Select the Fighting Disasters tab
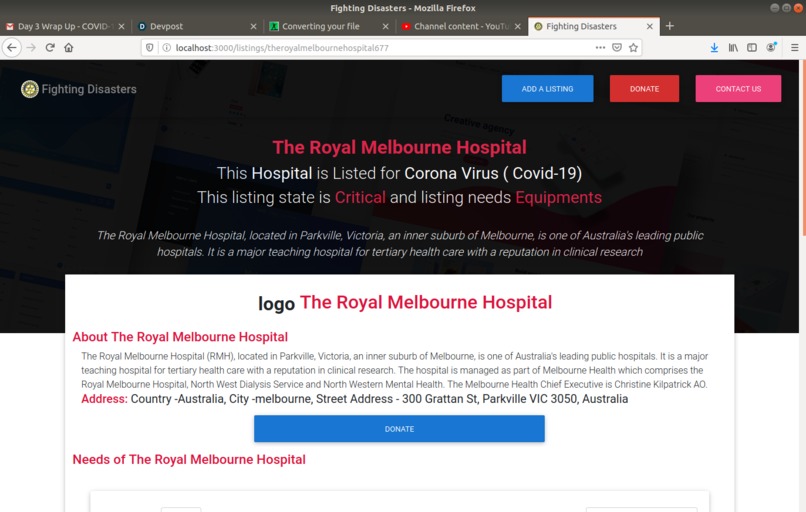The width and height of the screenshot is (806, 512). (x=594, y=26)
